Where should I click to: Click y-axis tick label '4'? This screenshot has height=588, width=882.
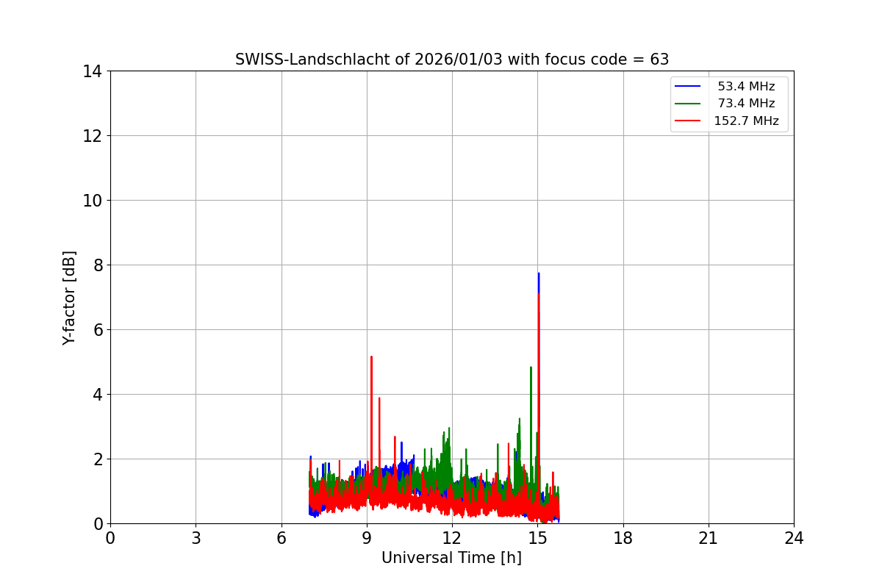[97, 395]
